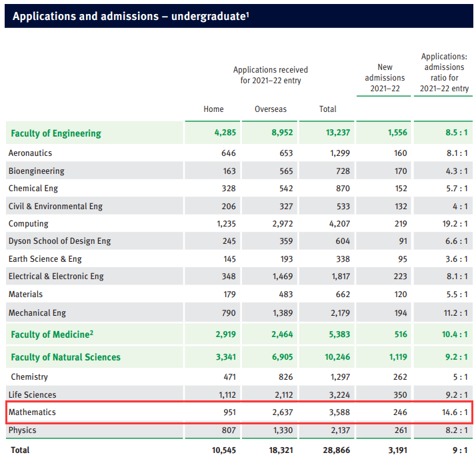Click Faculty of Natural Sciences total 10,246
Screen dimensions: 476x463
tap(337, 357)
